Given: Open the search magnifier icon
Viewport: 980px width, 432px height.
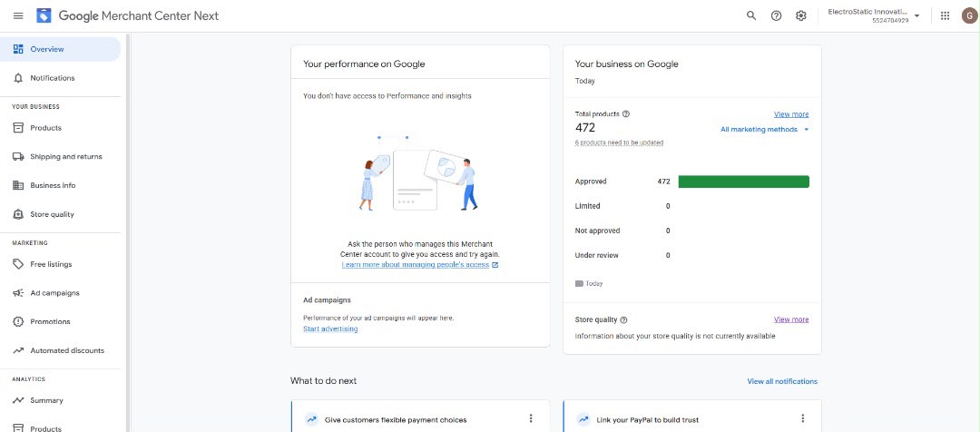Looking at the screenshot, I should (x=751, y=15).
